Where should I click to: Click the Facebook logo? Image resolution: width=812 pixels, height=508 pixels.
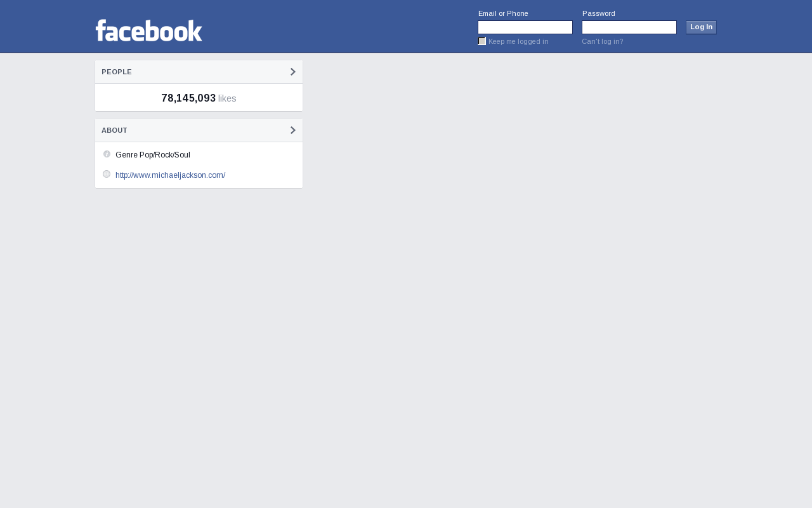tap(149, 30)
